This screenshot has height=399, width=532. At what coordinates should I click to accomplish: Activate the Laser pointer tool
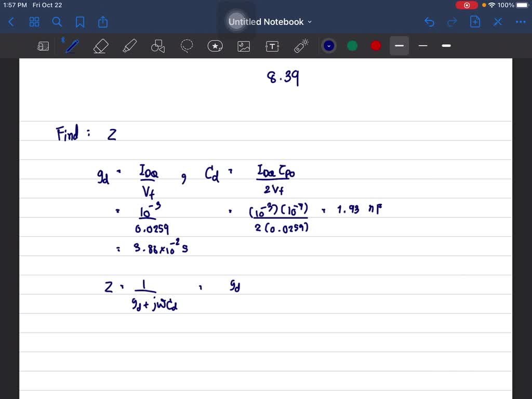[301, 46]
